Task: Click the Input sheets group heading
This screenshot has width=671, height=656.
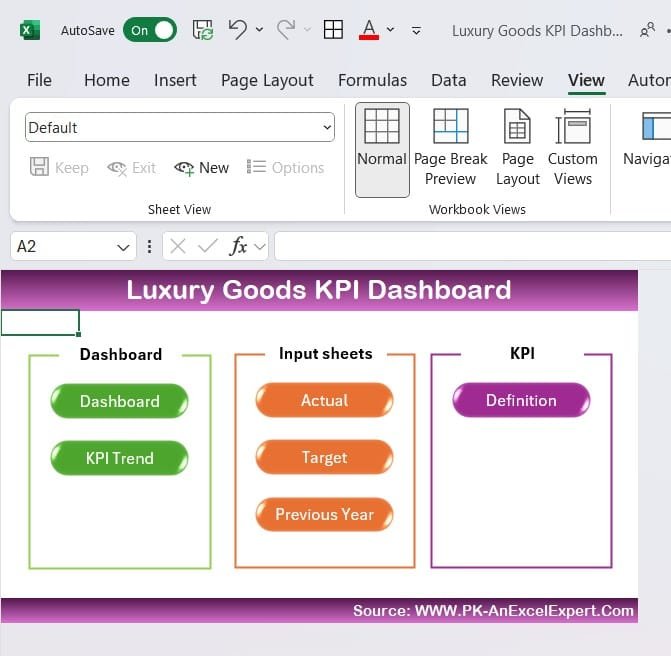Action: (x=326, y=353)
